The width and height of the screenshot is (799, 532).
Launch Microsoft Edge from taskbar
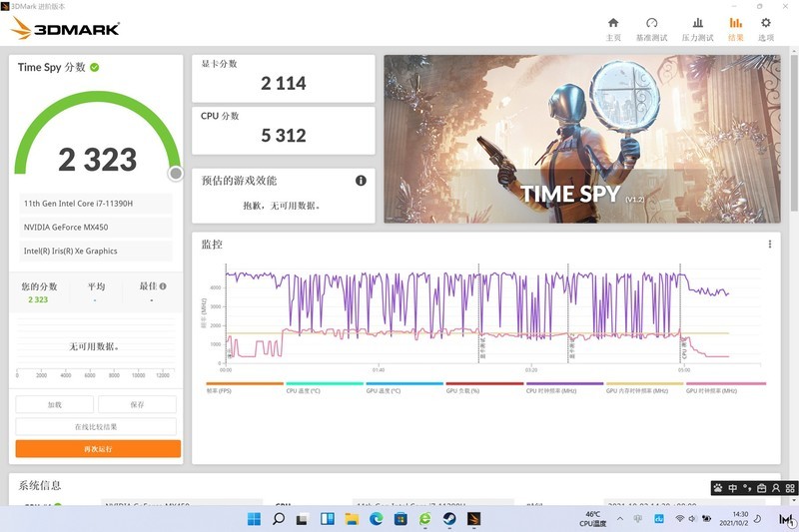(x=377, y=519)
